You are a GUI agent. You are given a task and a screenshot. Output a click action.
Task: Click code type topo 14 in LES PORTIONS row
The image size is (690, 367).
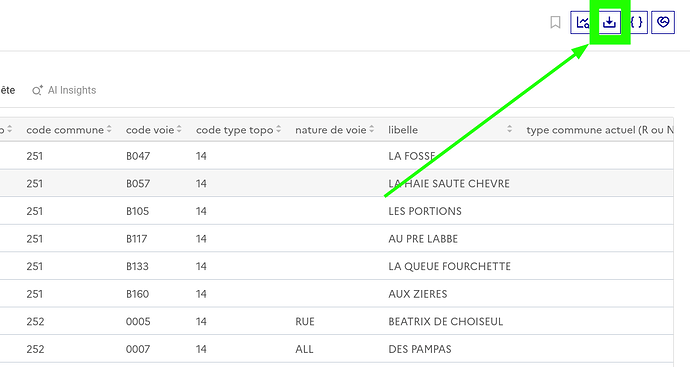point(201,211)
